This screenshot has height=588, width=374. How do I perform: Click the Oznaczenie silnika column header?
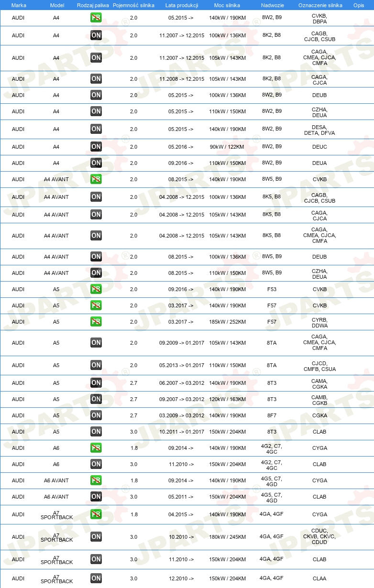coord(320,5)
